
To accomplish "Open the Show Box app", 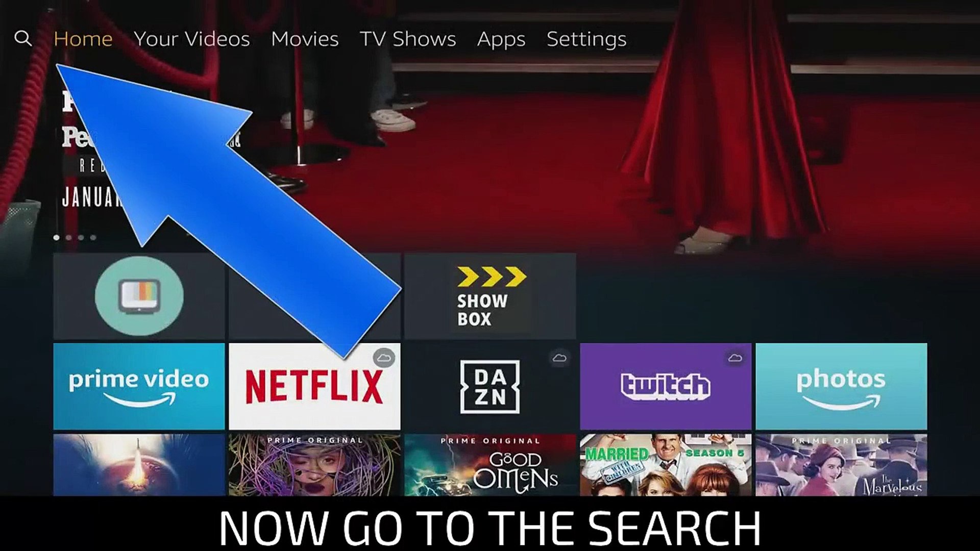I will click(x=489, y=296).
